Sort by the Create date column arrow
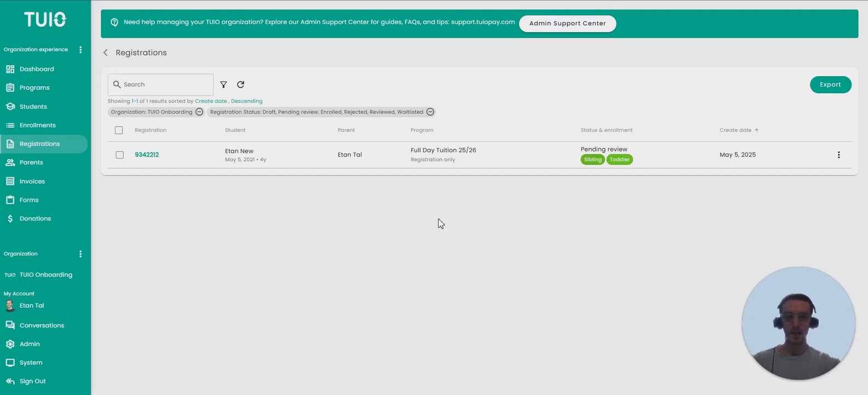 click(x=757, y=130)
